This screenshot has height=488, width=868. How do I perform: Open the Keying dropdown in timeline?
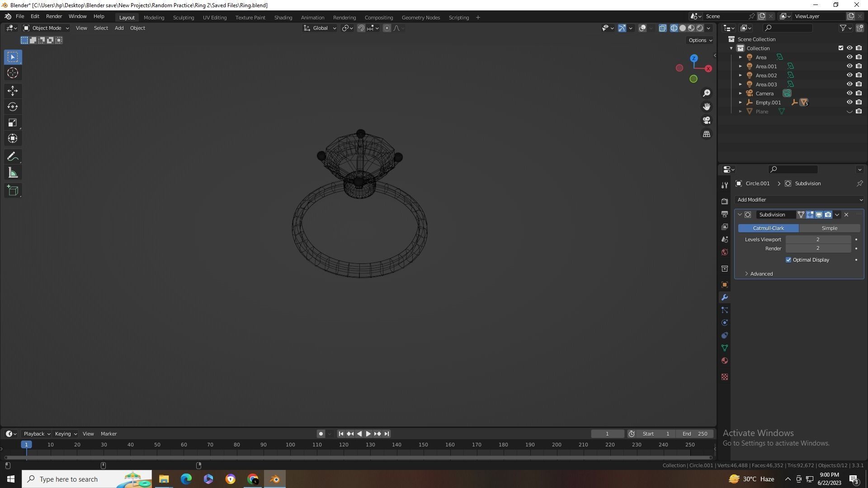(x=66, y=434)
